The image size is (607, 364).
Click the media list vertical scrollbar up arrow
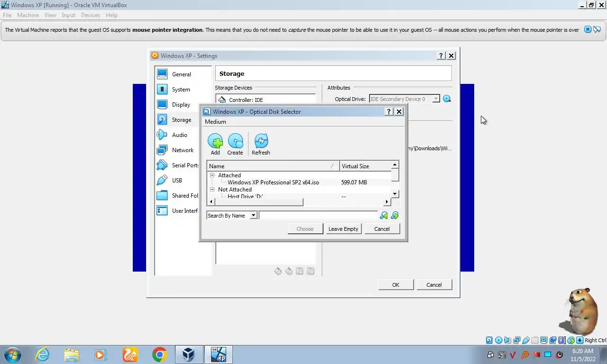(x=395, y=165)
